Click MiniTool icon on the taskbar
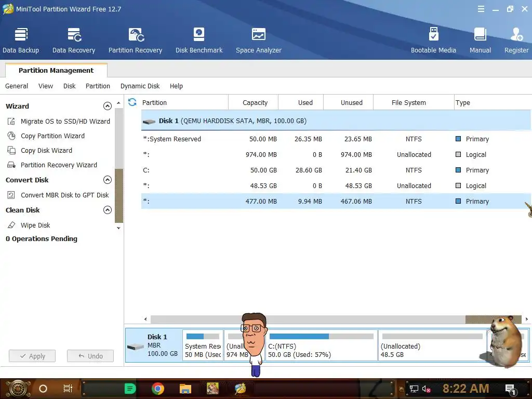The height and width of the screenshot is (399, 532). (240, 389)
